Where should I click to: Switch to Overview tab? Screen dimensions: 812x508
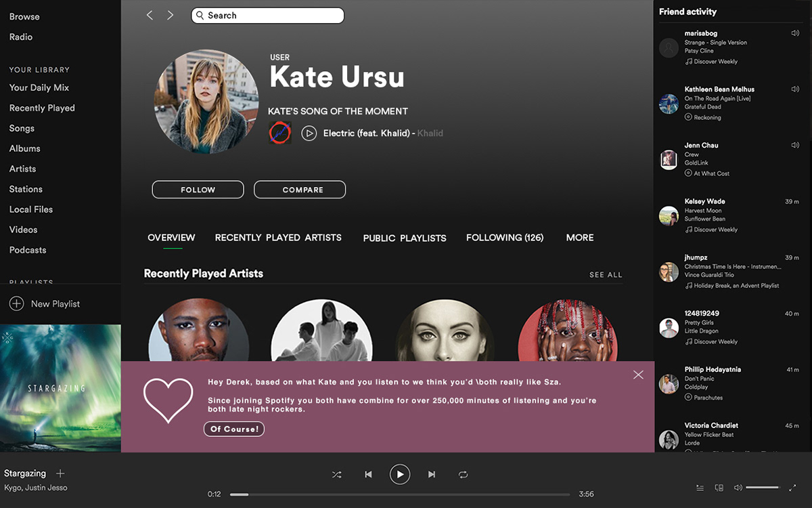(171, 238)
